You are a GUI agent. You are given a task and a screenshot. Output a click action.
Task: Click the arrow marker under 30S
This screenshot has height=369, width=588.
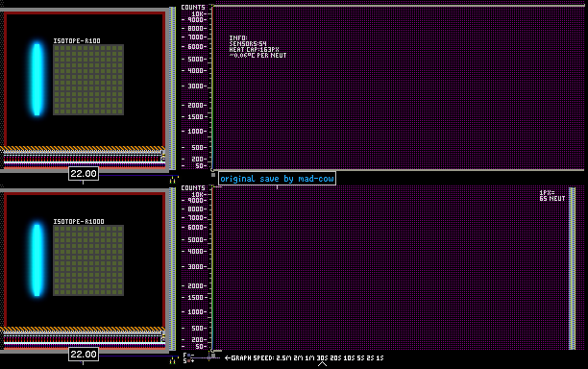(x=322, y=364)
